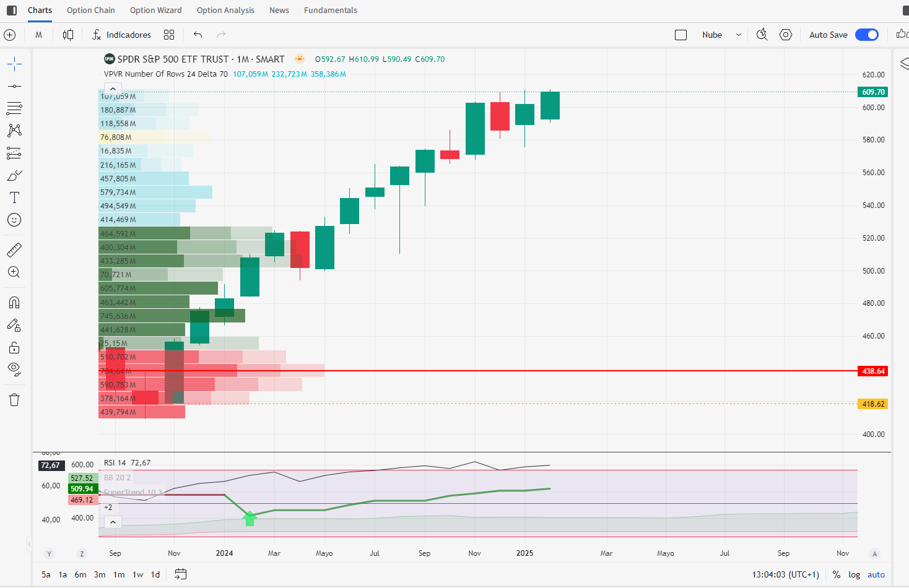
Task: Select the RSI 14 indicator legend
Action: (x=115, y=463)
